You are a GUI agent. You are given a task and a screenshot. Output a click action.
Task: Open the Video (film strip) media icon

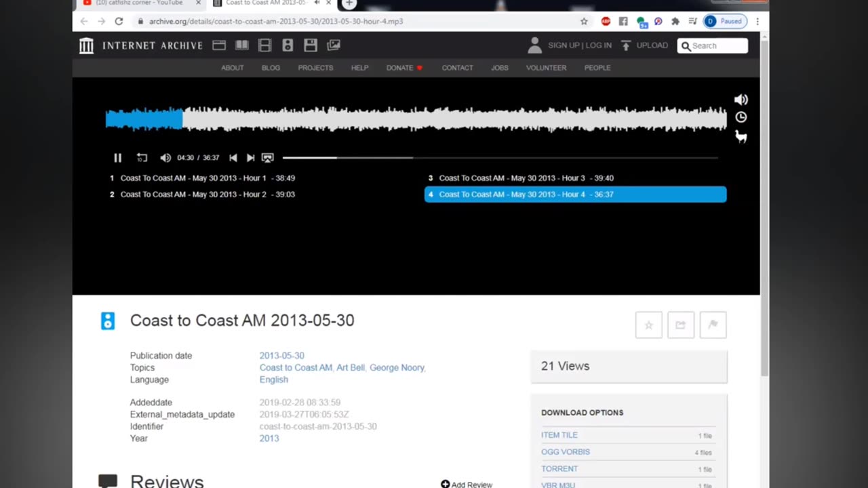pyautogui.click(x=265, y=45)
